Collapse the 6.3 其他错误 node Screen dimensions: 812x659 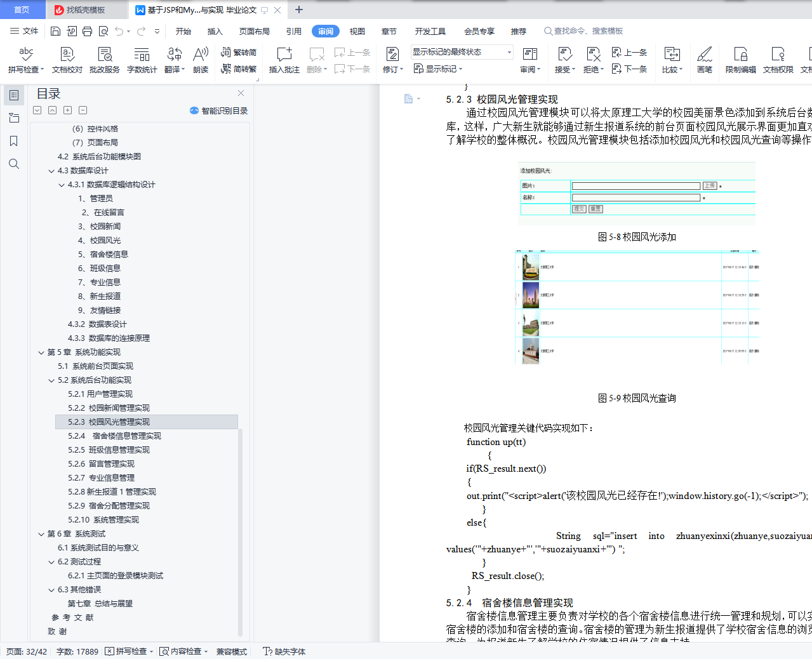coord(51,590)
